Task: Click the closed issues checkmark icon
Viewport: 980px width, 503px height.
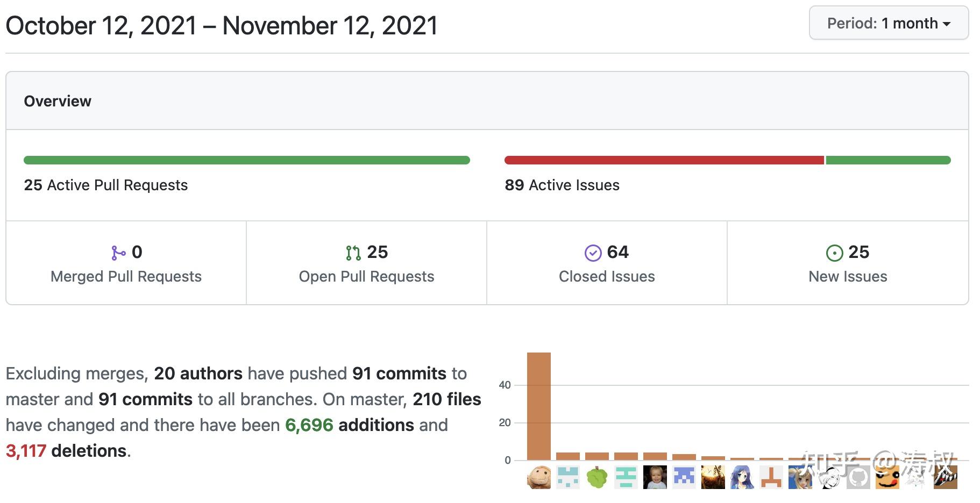Action: 593,253
